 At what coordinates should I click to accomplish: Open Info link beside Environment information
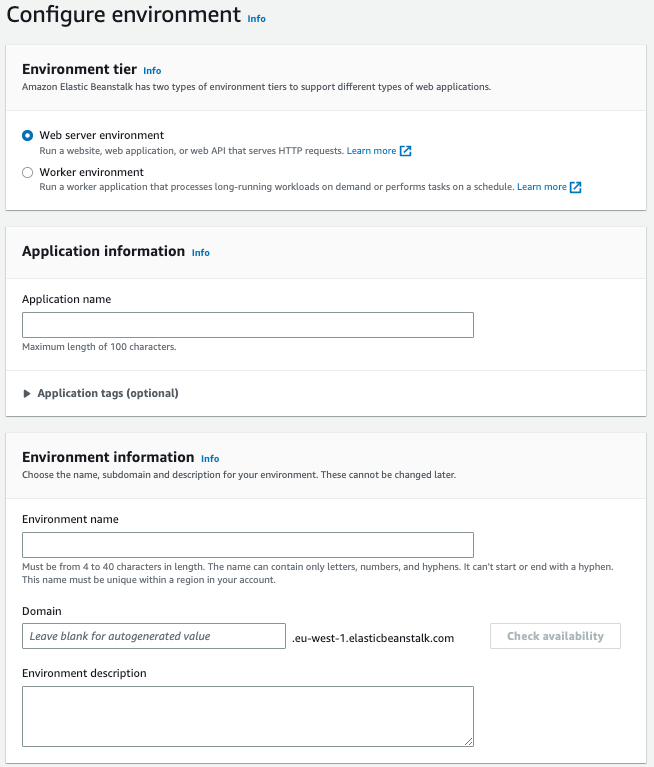click(210, 458)
